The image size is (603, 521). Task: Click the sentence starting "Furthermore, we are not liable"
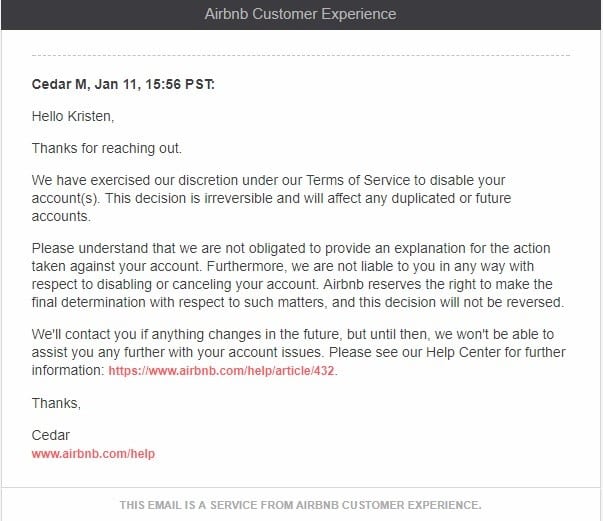pyautogui.click(x=283, y=275)
